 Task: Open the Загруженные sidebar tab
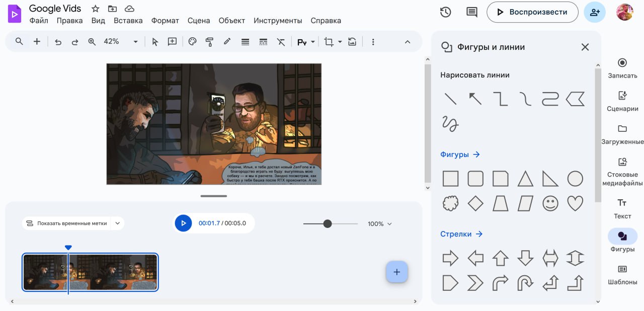[622, 134]
